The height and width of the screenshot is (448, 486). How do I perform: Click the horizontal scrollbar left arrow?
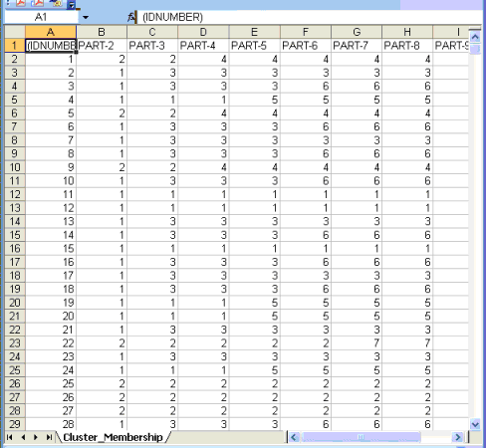coord(294,437)
